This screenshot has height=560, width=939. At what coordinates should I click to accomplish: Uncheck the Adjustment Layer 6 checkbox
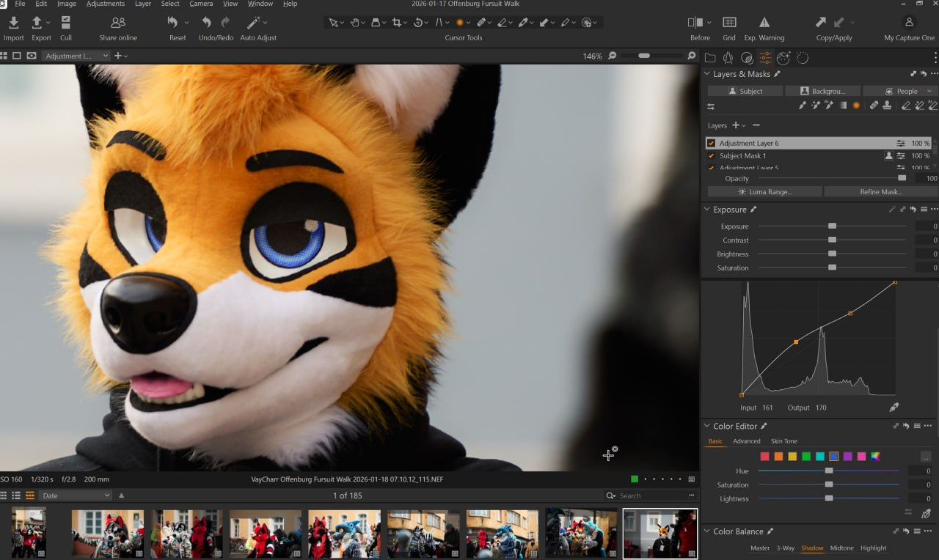coord(711,144)
